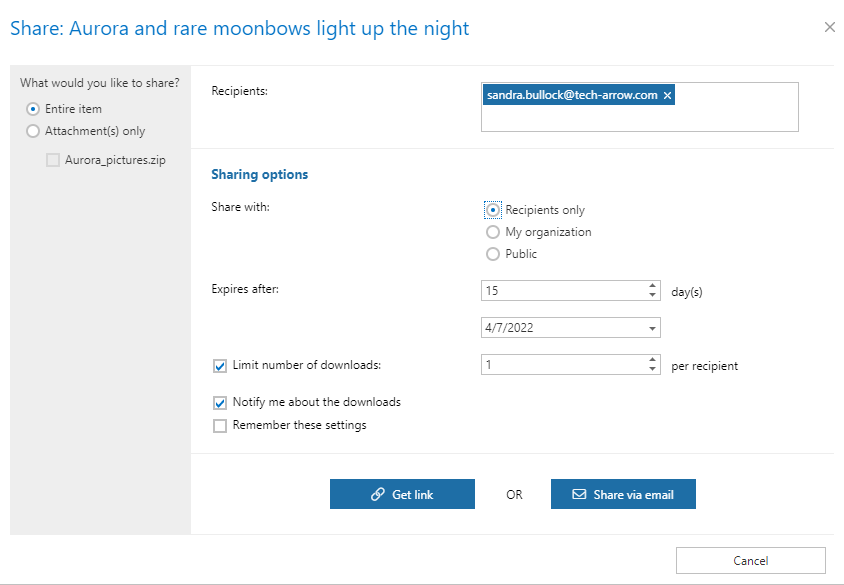Remove sandra.bullock recipient with the x icon

coord(667,95)
